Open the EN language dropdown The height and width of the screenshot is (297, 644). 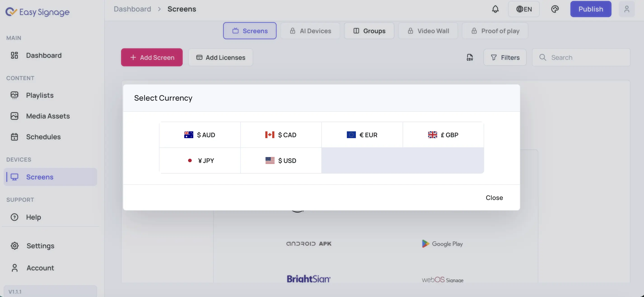click(524, 9)
